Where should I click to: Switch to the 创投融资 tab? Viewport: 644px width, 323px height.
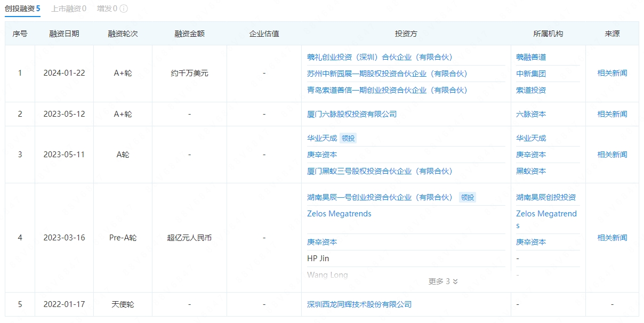[x=22, y=9]
